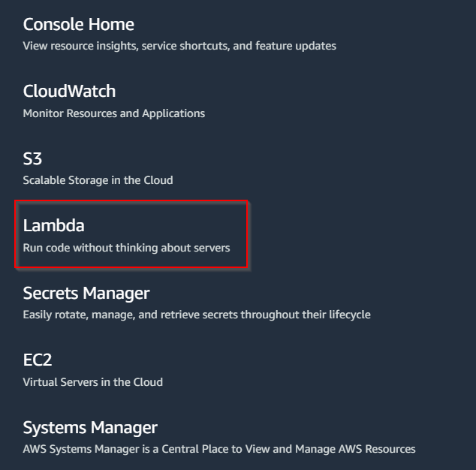
Task: Click 'Scalable Storage in the Cloud' text
Action: point(98,180)
